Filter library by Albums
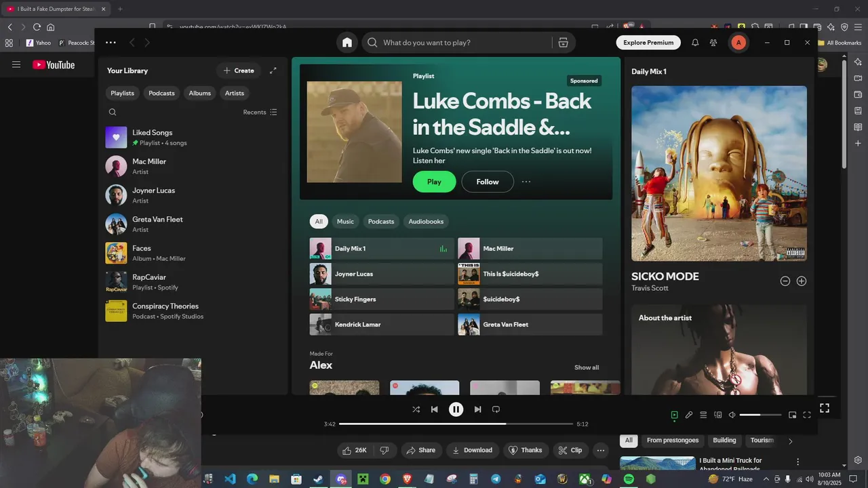The width and height of the screenshot is (868, 488). coord(200,93)
